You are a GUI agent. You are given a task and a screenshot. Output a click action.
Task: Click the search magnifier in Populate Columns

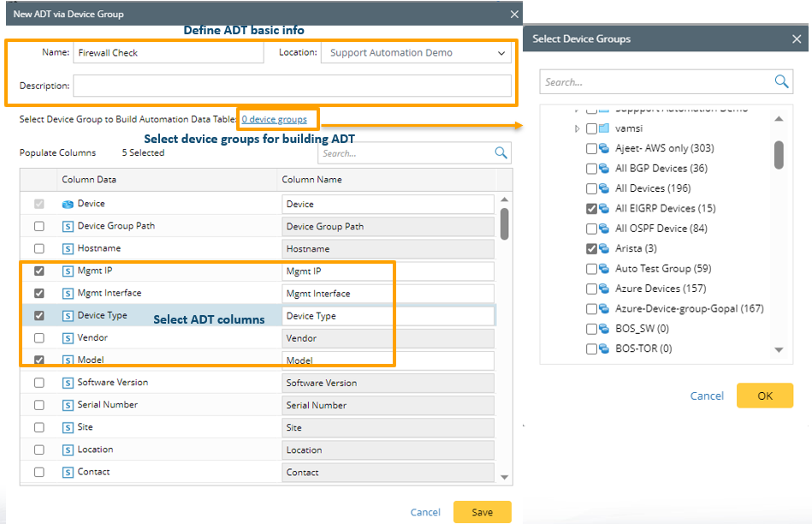tap(501, 153)
